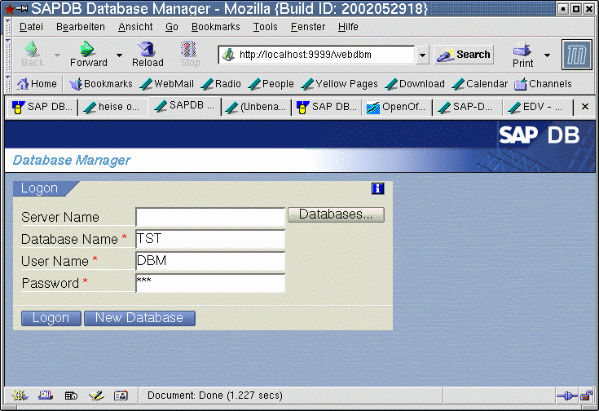Click the blue info icon in Logon panel

point(377,188)
